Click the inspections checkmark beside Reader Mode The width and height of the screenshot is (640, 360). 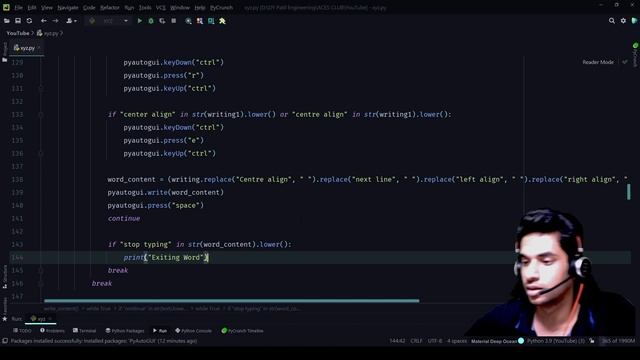(625, 62)
